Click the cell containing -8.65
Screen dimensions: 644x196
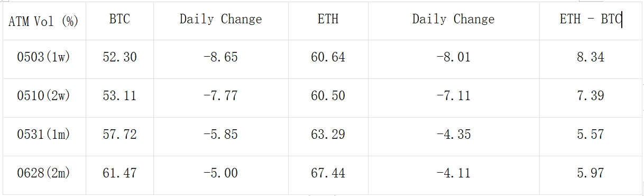pyautogui.click(x=221, y=59)
